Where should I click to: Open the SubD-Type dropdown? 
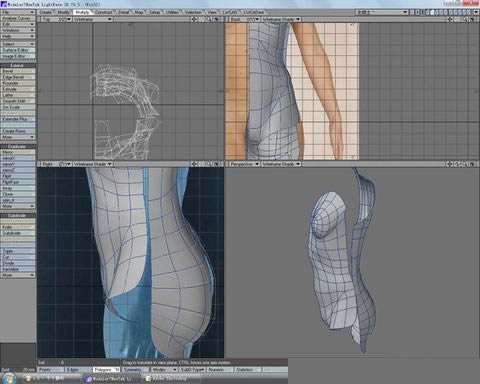tap(192, 370)
